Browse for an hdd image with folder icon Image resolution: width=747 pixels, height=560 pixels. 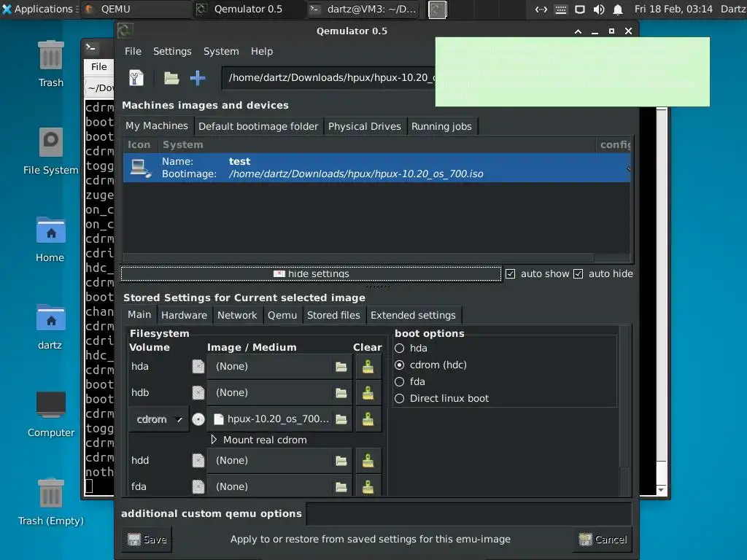[x=341, y=461]
